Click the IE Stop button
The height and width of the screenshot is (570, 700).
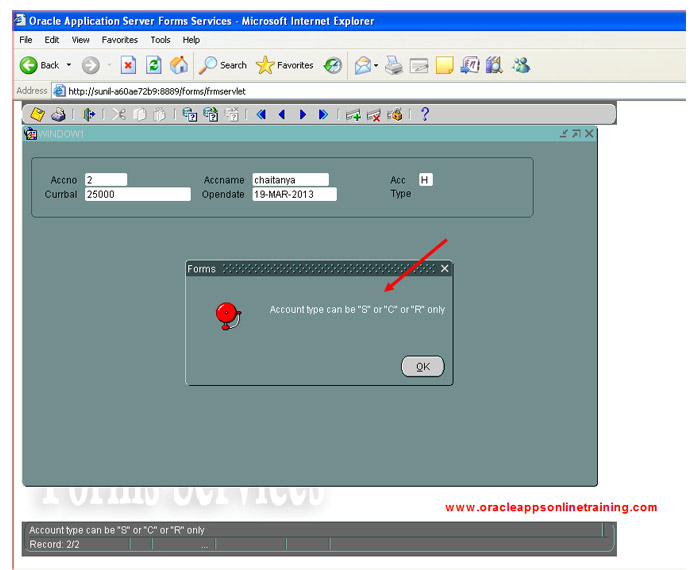click(128, 66)
